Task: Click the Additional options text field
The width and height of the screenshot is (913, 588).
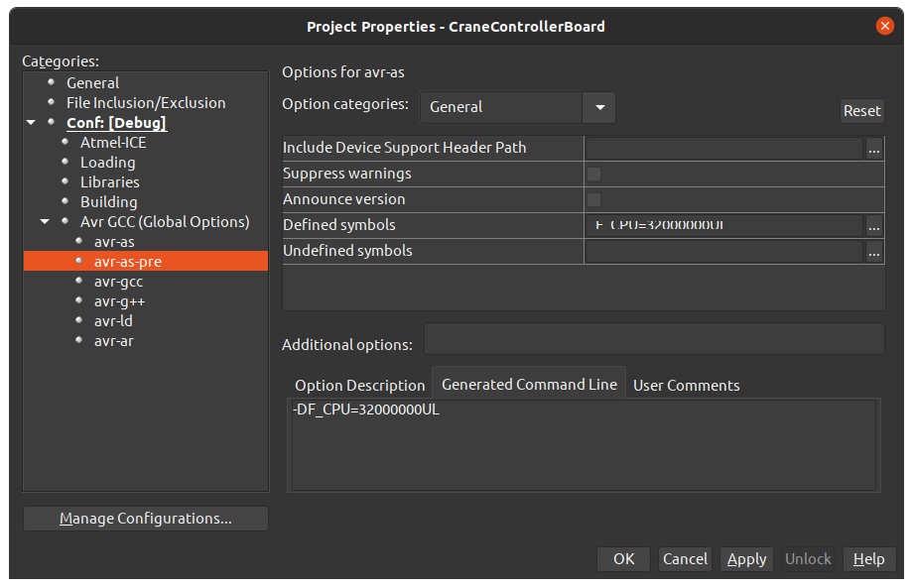Action: pos(654,339)
